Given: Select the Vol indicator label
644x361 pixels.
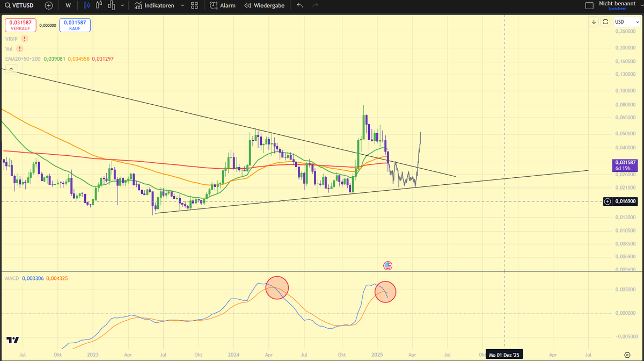Looking at the screenshot, I should (x=9, y=49).
